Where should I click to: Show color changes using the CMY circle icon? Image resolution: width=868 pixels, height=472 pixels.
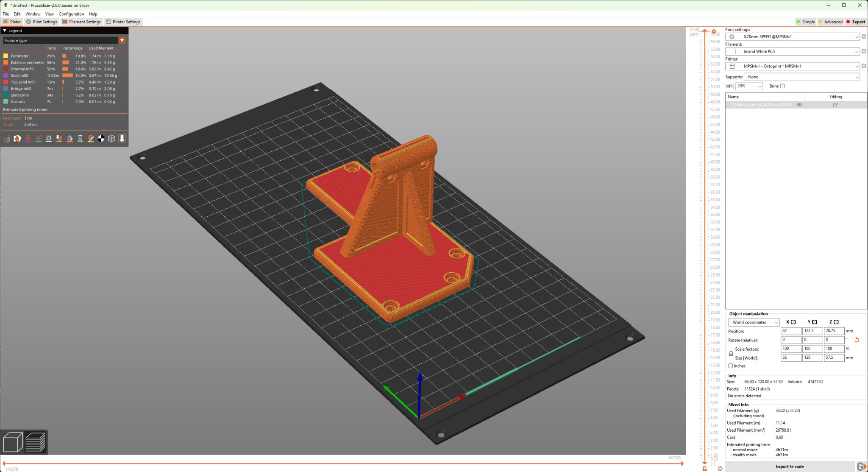coord(70,138)
